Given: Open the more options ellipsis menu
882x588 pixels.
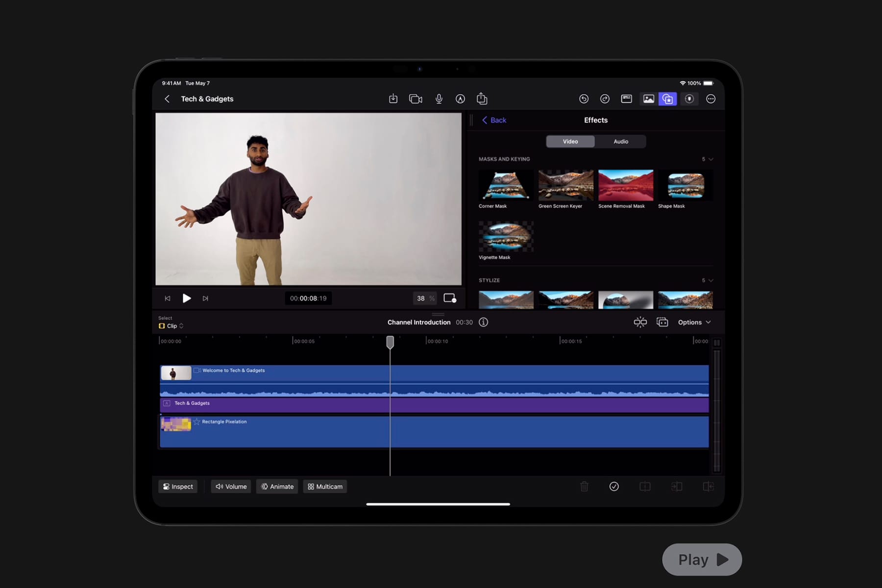Looking at the screenshot, I should tap(710, 99).
